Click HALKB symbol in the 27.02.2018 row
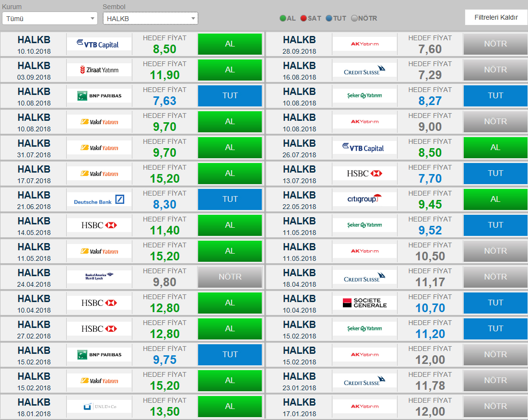The image size is (528, 420). (x=34, y=325)
